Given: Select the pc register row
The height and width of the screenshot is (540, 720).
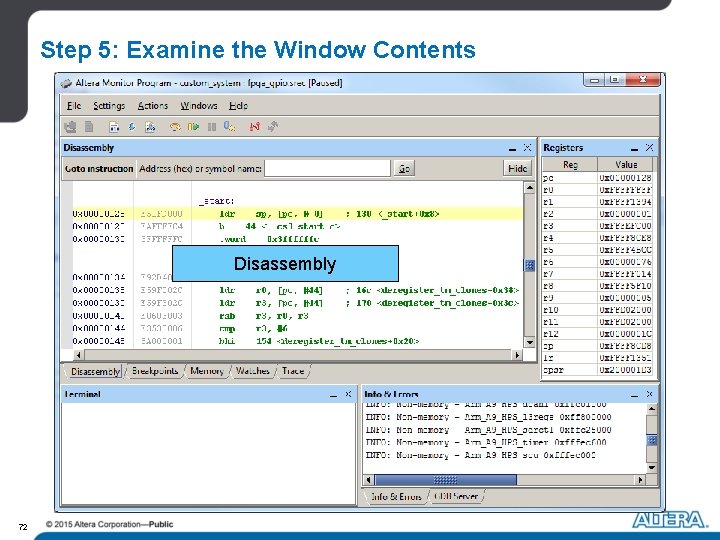Looking at the screenshot, I should pos(597,178).
